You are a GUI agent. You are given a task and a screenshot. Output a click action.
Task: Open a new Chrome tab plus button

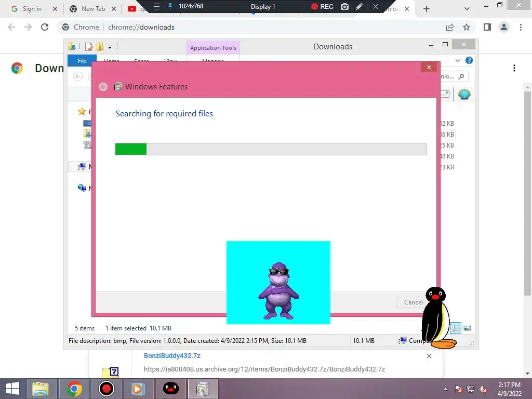pyautogui.click(x=427, y=9)
